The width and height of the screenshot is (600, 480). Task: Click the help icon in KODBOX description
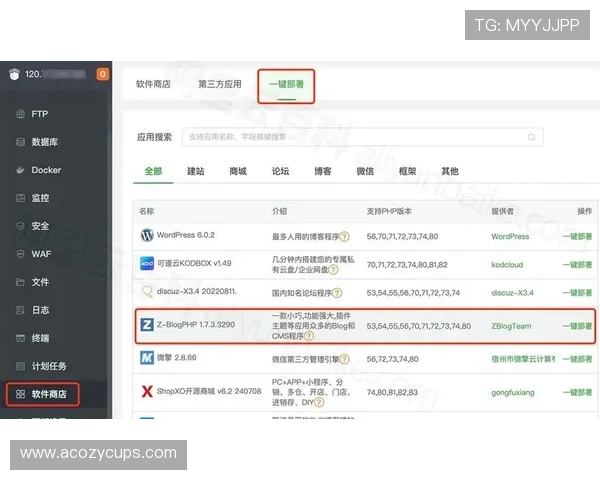coord(333,270)
